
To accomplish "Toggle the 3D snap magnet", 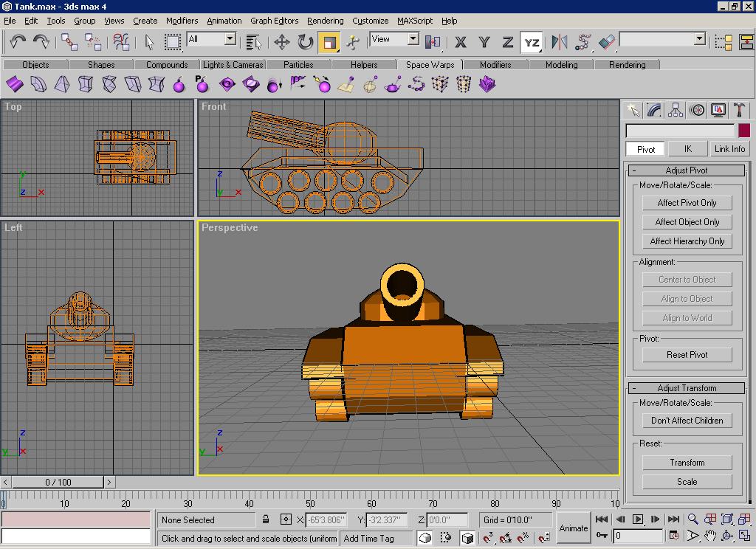I will click(488, 537).
